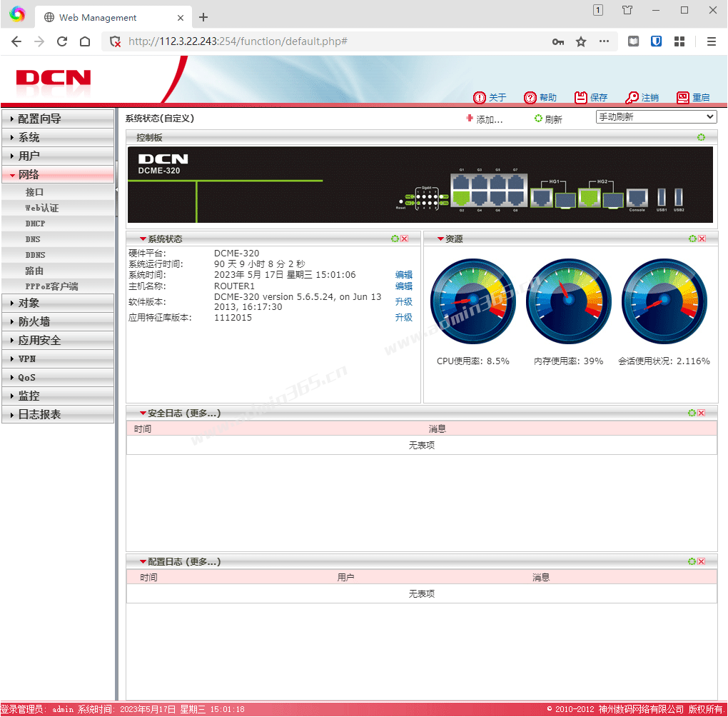Close the 配置日志 panel
The height and width of the screenshot is (717, 728).
(x=701, y=561)
